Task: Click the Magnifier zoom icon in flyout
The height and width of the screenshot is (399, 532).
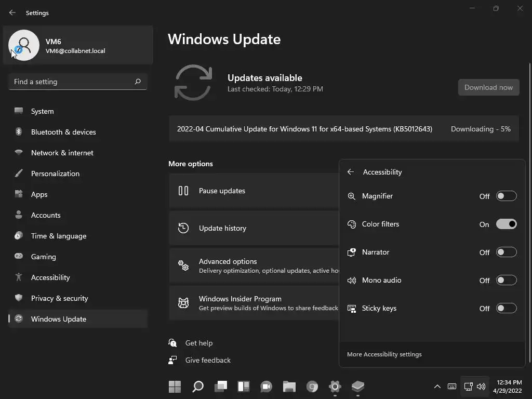Action: 352,196
